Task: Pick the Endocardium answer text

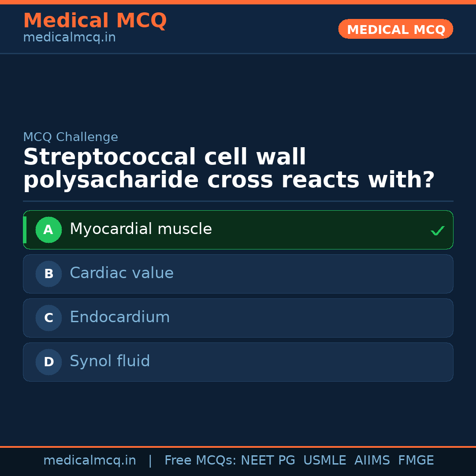Action: coord(119,317)
